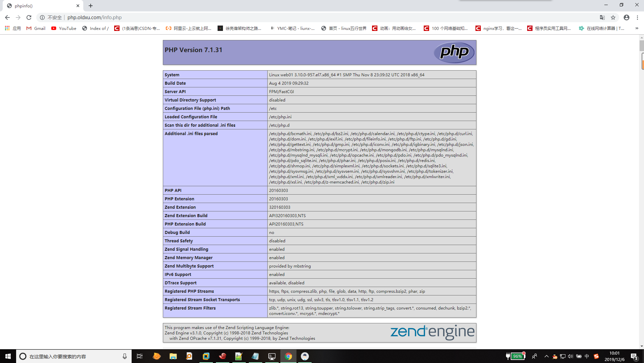Viewport: 644px width, 363px height.
Task: Go back to the previous page
Action: click(x=7, y=17)
